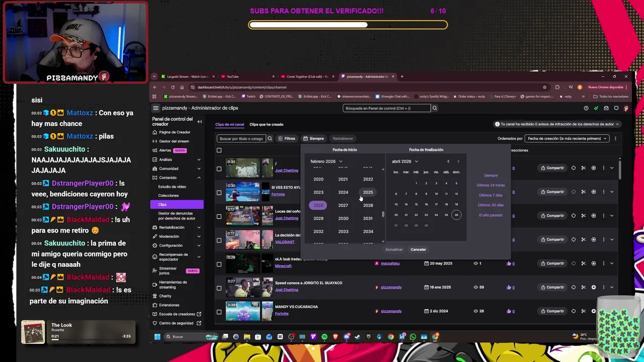Open the hamburger menu beside pizzamandy title
644x362 pixels.
[x=155, y=108]
